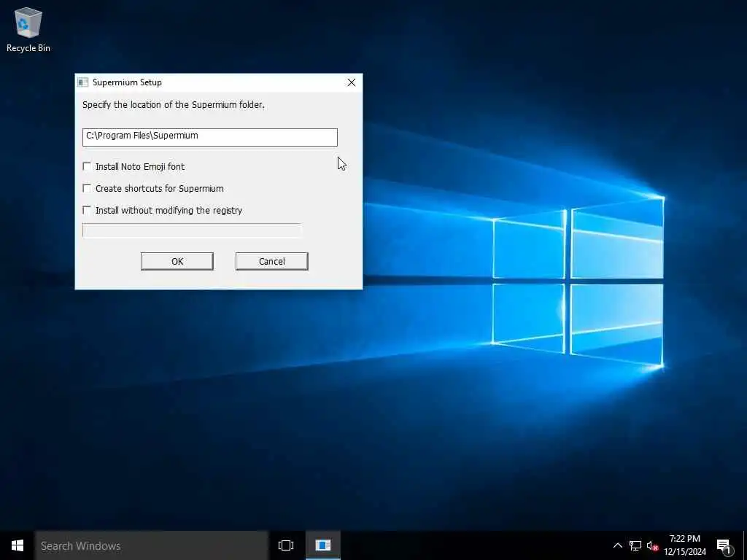Open Task View from the taskbar
747x560 pixels.
click(286, 545)
